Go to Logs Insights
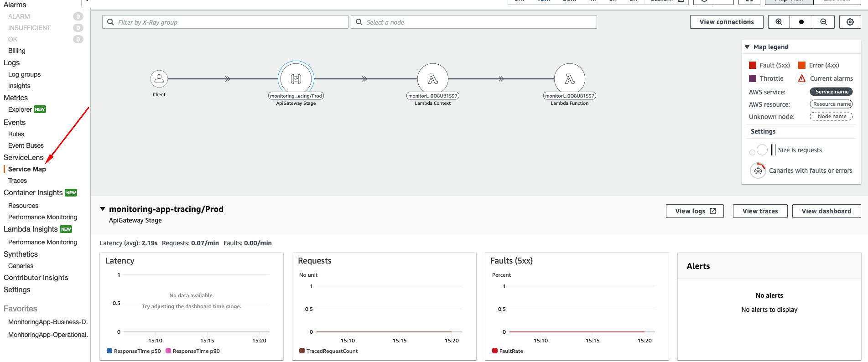 tap(19, 86)
